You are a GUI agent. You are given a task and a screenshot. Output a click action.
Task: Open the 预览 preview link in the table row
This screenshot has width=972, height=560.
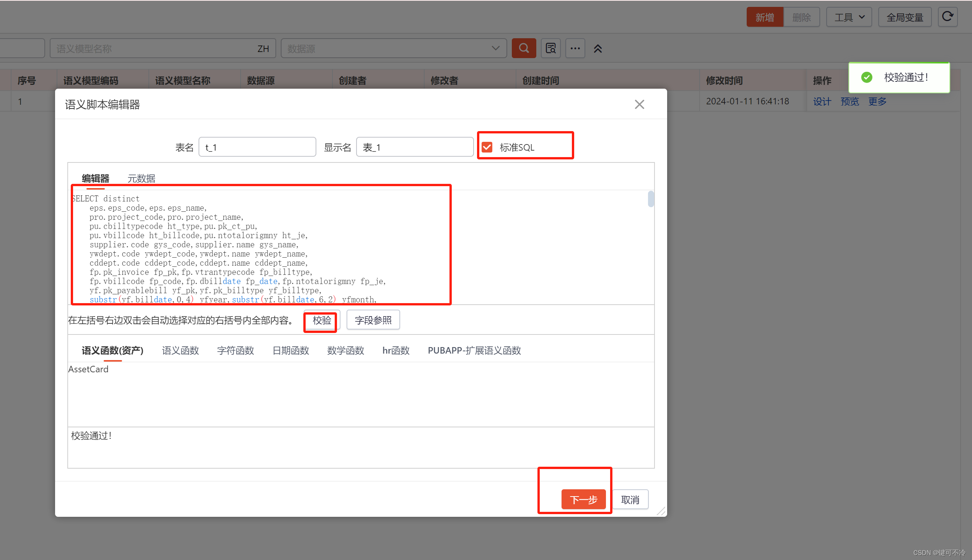coord(850,101)
